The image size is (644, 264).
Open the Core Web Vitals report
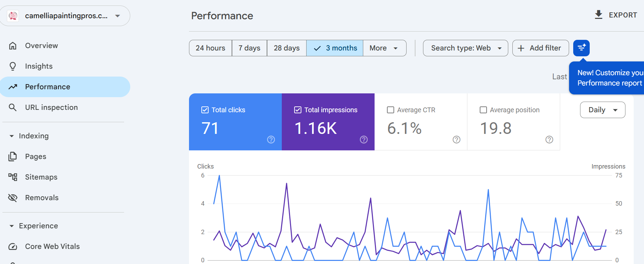[x=65, y=246]
